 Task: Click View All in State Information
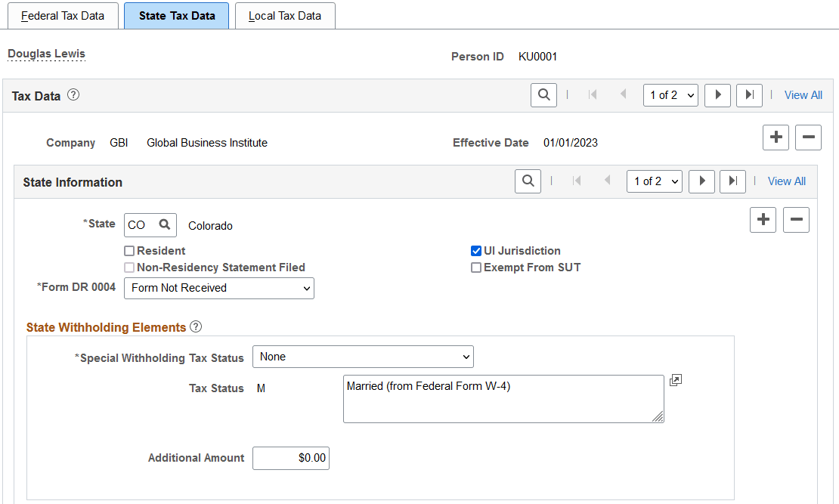tap(786, 181)
